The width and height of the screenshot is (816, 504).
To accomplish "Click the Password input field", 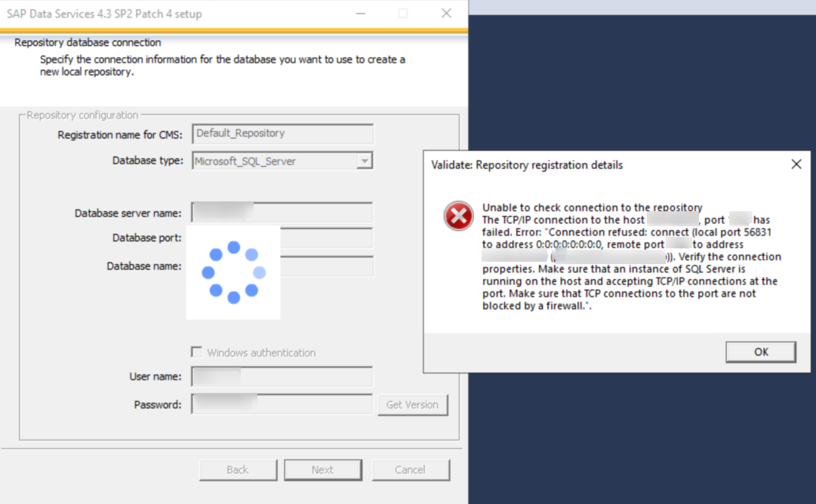I will (282, 404).
